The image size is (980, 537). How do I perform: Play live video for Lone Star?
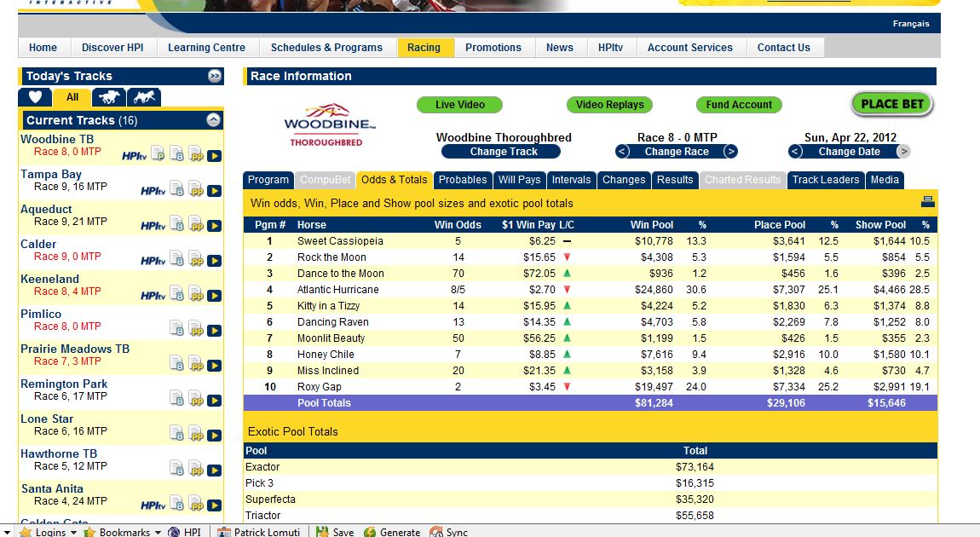[x=215, y=436]
